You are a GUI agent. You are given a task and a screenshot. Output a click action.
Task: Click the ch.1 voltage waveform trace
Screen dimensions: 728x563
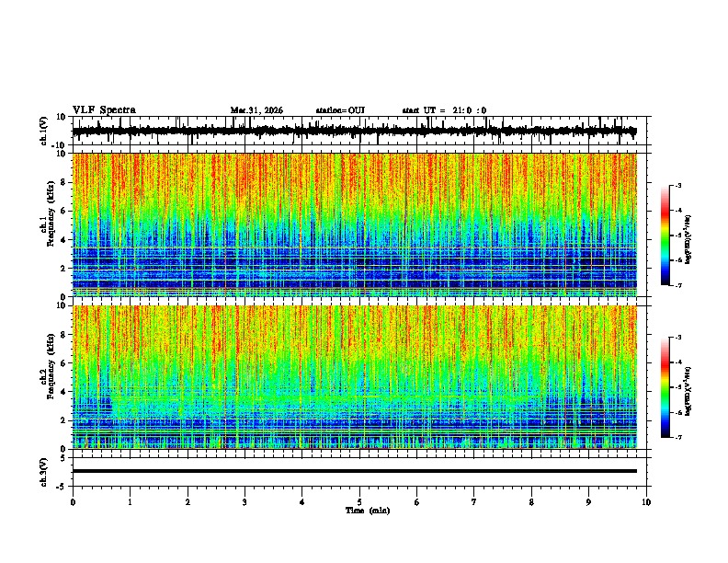pyautogui.click(x=354, y=131)
